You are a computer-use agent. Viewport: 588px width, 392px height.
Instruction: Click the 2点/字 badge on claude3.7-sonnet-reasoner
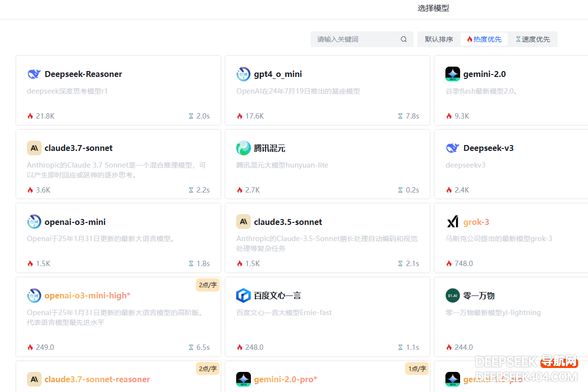pyautogui.click(x=208, y=368)
